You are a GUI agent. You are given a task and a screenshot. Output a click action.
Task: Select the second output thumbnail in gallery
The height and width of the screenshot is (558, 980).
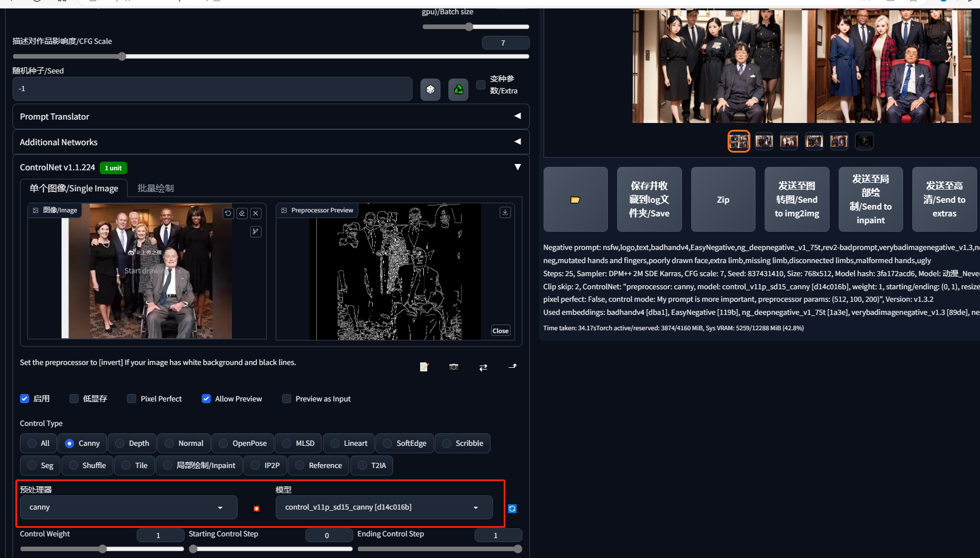(764, 141)
